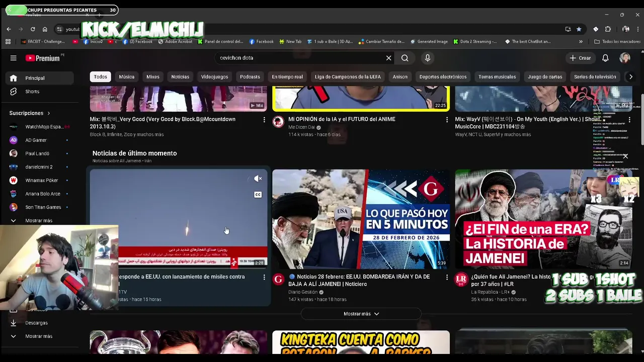
Task: Dismiss the overlay with the X button
Action: pos(625,156)
